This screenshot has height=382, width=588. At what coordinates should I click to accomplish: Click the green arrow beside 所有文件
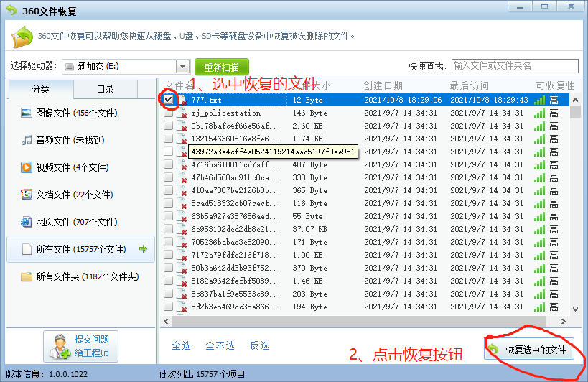click(143, 249)
